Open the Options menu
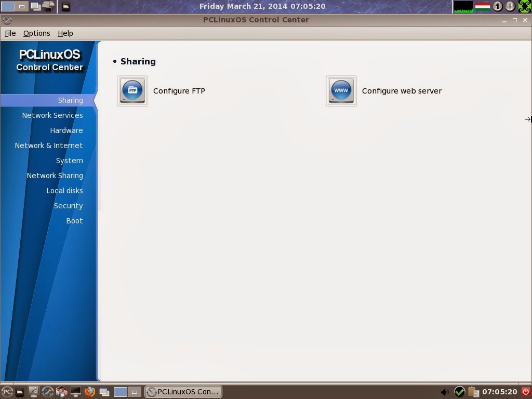 click(x=37, y=33)
